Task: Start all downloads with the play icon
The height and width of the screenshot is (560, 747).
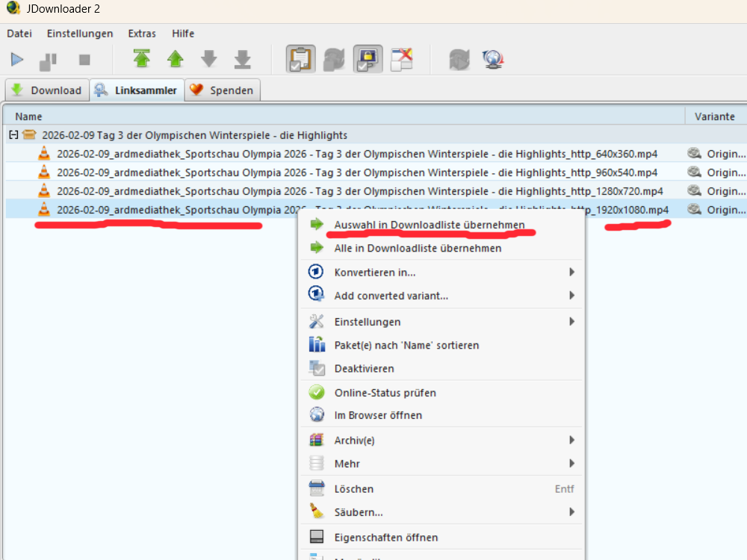Action: click(x=17, y=60)
